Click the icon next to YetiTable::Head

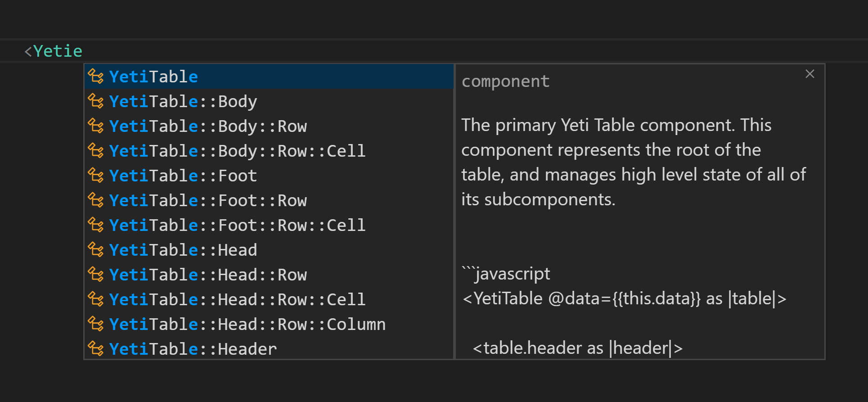[95, 250]
